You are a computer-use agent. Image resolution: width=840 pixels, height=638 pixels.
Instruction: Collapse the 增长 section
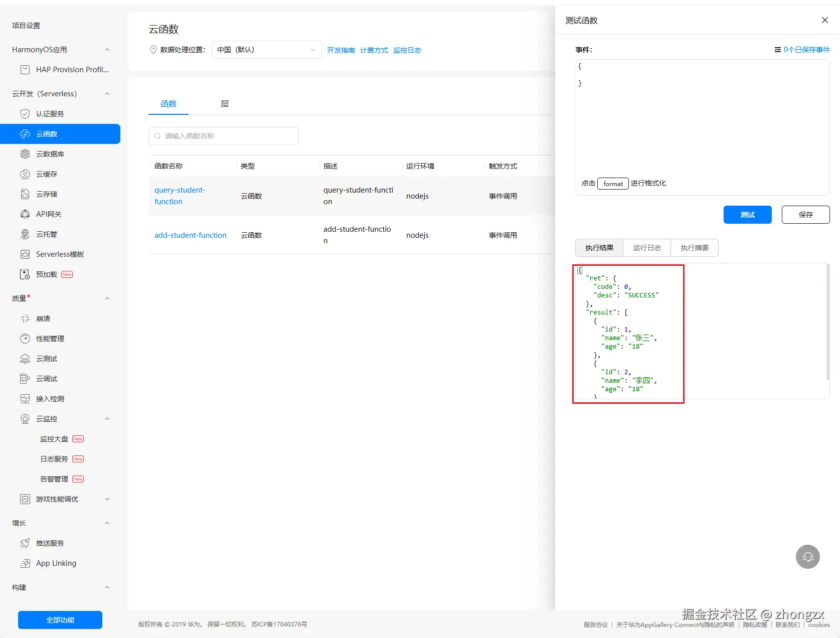(107, 523)
